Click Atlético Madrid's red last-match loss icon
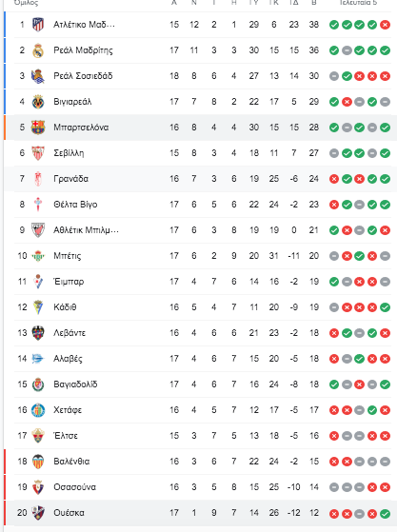Viewport: 397px width, 532px height. (x=385, y=25)
